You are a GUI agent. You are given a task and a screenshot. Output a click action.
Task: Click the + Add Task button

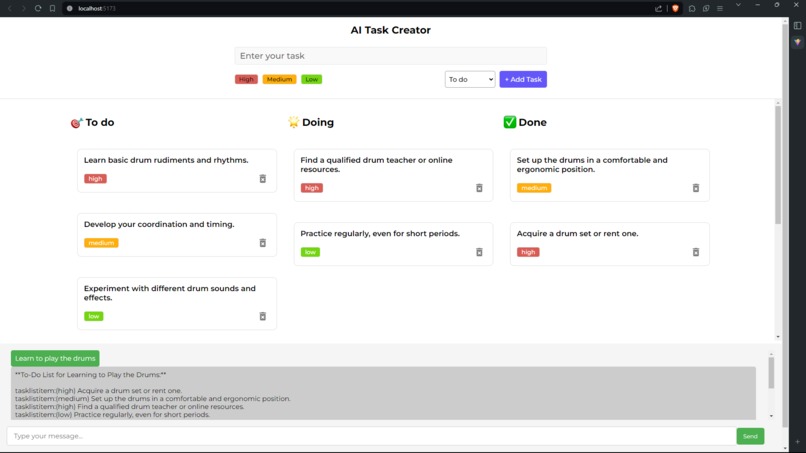pyautogui.click(x=523, y=79)
